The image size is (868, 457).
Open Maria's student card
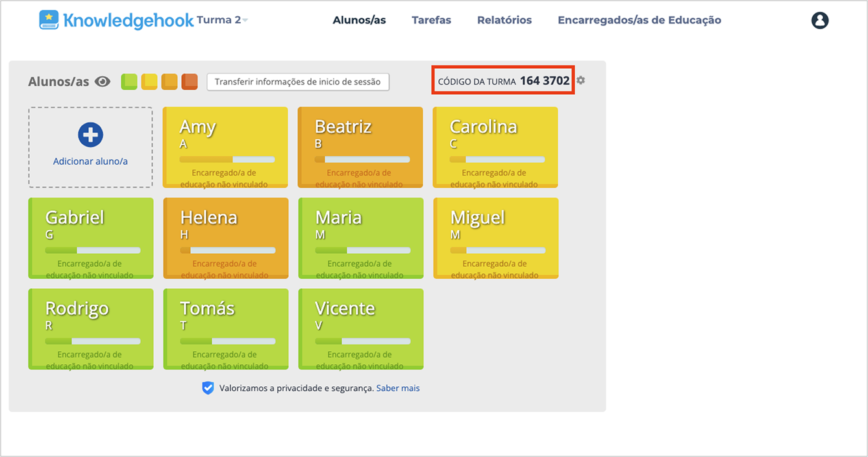pos(361,238)
